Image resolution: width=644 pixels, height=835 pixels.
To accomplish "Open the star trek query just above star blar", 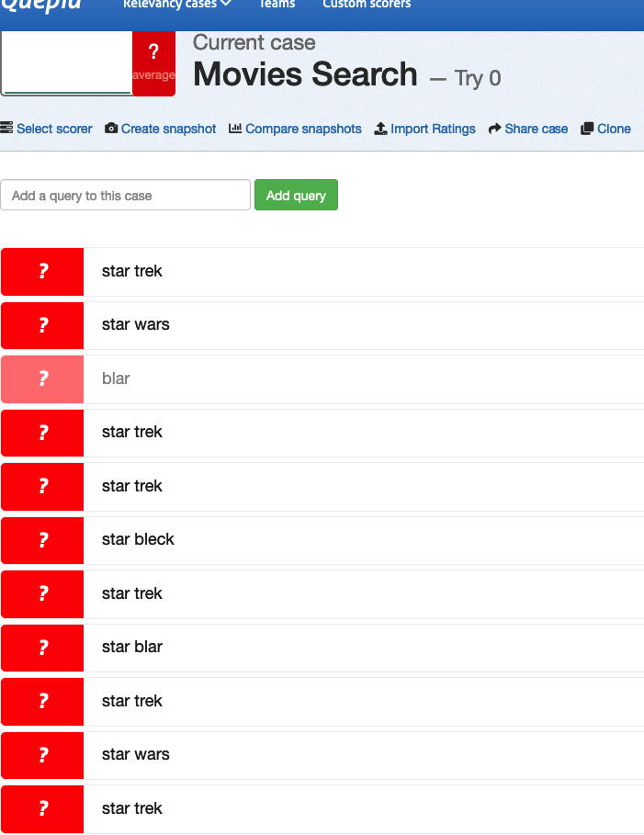I will (322, 593).
